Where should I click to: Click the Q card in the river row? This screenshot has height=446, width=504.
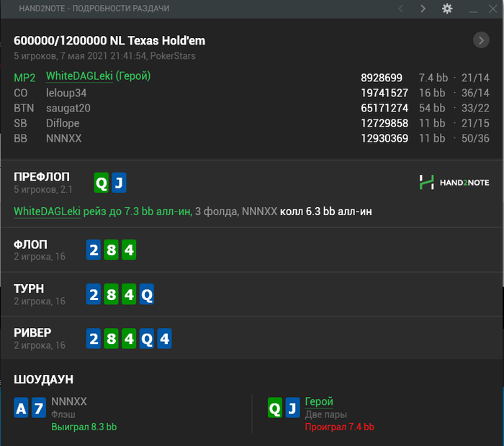click(147, 338)
